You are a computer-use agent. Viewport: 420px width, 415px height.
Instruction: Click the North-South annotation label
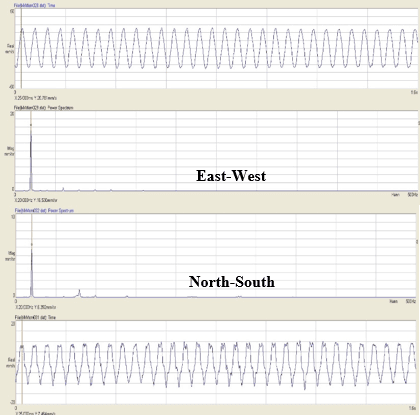click(x=232, y=282)
